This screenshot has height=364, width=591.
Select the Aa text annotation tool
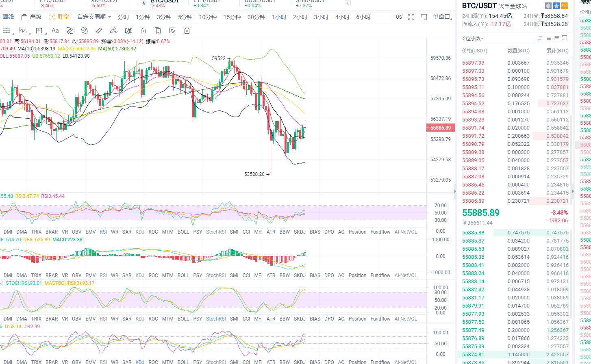coord(55,30)
